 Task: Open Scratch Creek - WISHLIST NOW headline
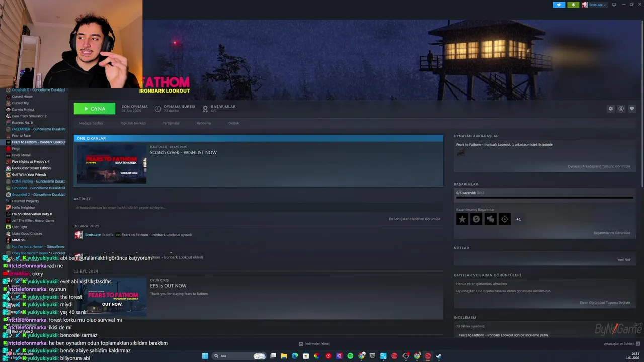183,152
